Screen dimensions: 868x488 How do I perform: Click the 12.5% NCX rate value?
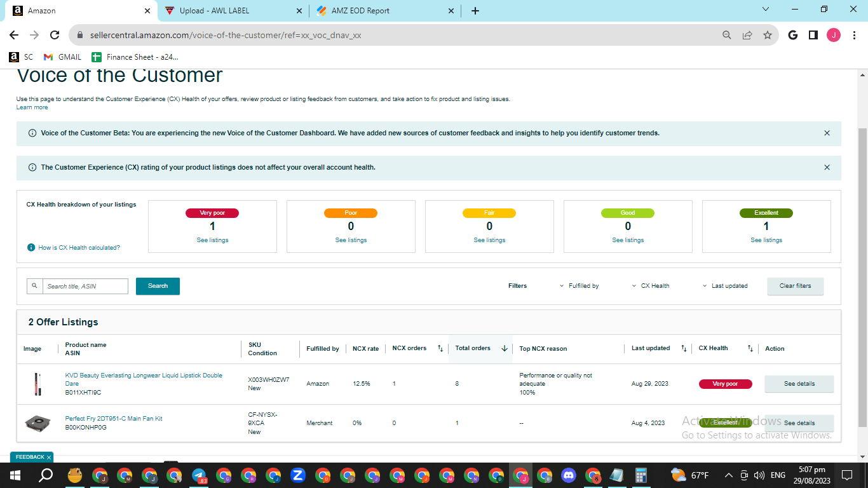(362, 384)
